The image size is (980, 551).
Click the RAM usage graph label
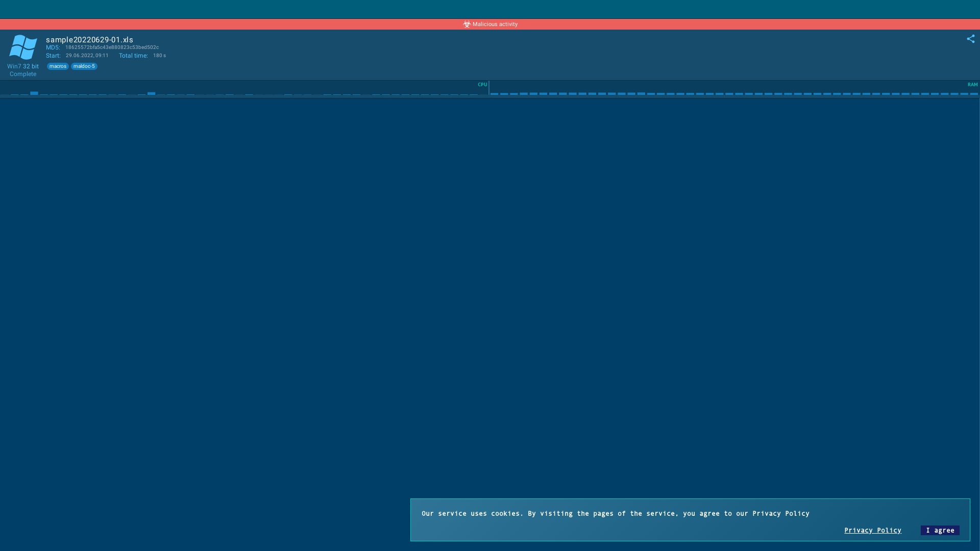pyautogui.click(x=973, y=85)
